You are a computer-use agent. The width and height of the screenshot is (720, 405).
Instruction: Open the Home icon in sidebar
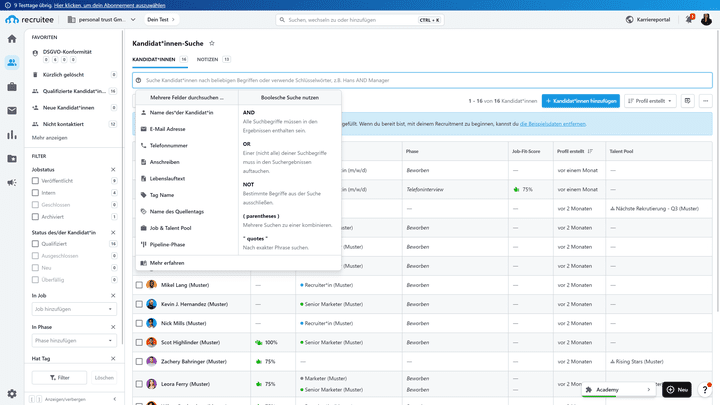[12, 39]
